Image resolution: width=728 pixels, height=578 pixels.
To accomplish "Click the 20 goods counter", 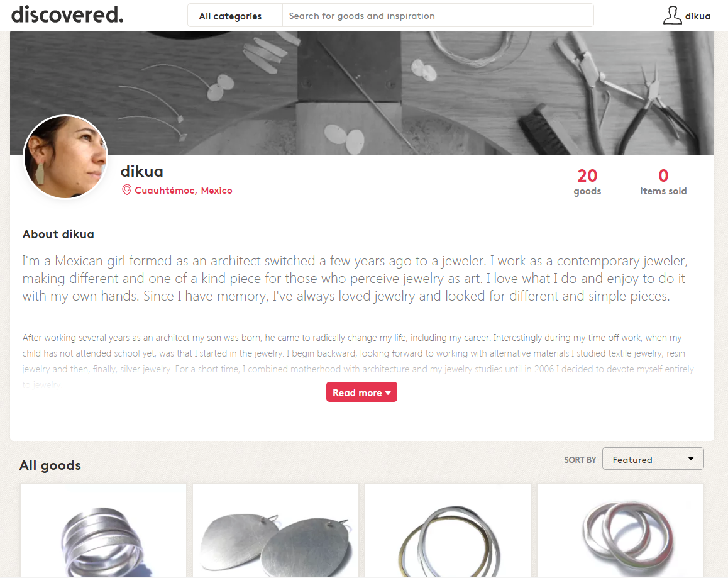I will pos(587,181).
